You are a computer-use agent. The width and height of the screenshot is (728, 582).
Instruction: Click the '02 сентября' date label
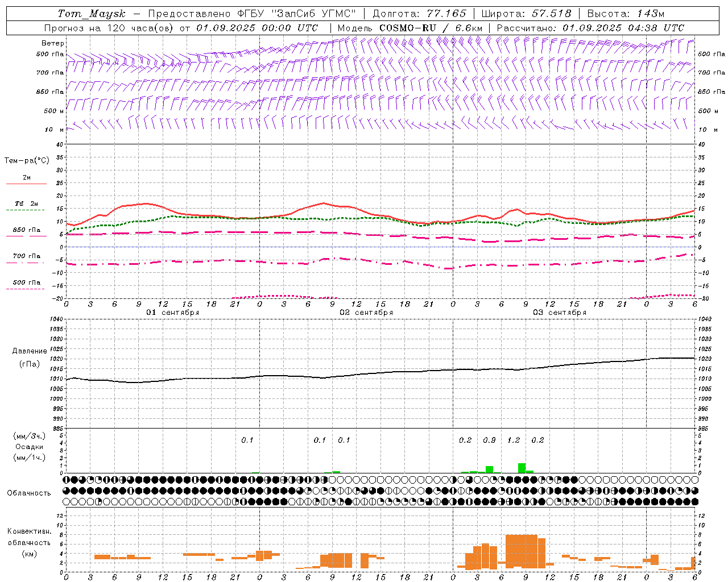pyautogui.click(x=366, y=313)
